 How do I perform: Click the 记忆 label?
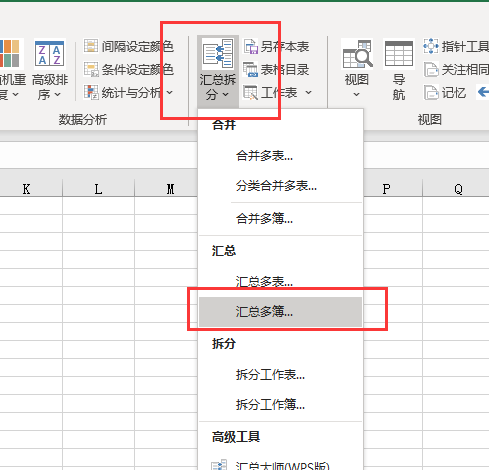click(x=454, y=92)
